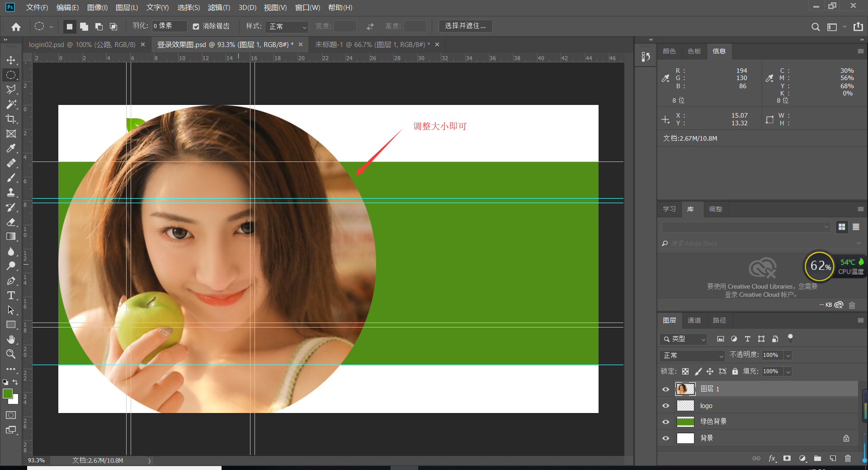Select the Brush tool

(x=11, y=178)
